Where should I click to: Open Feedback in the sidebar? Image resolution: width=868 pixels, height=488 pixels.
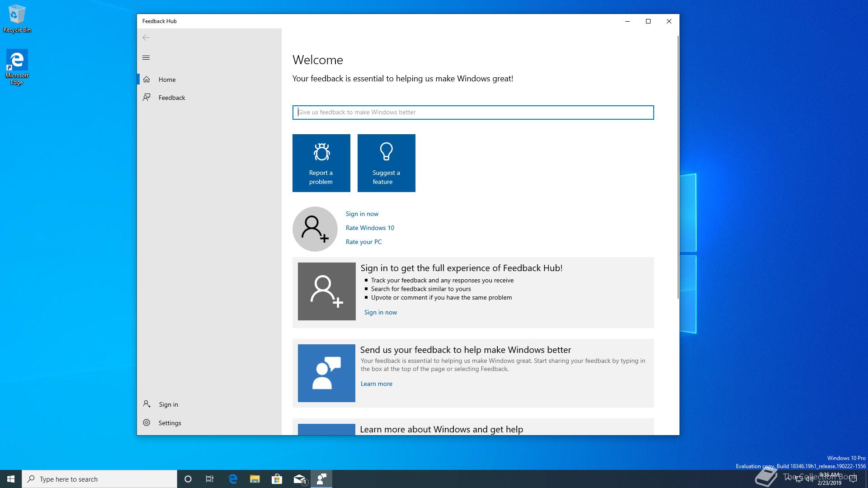coord(209,98)
